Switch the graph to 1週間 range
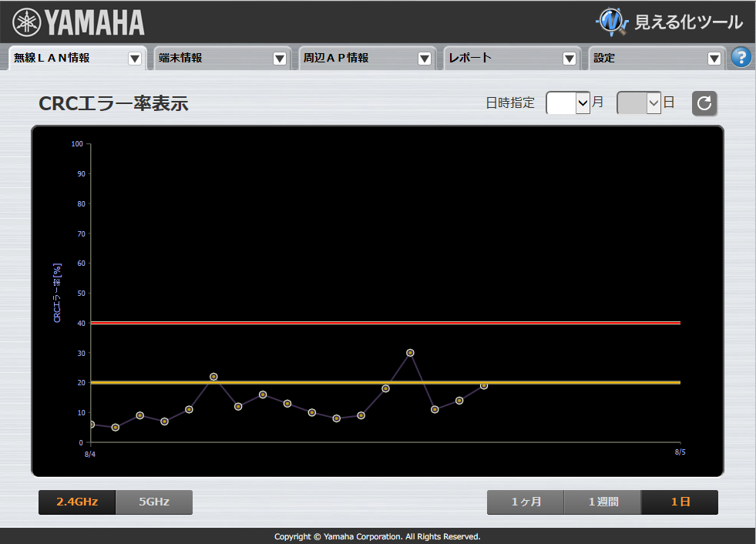 (603, 502)
